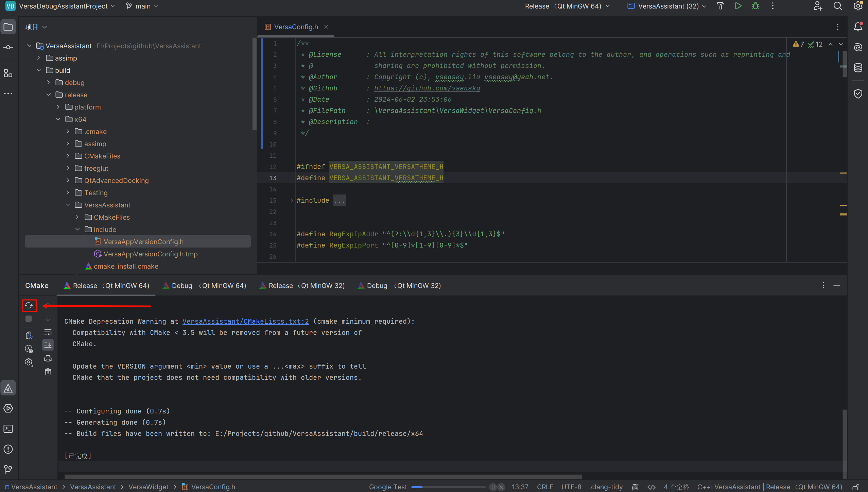Open IDE settings gear icon
The width and height of the screenshot is (868, 492).
(858, 6)
